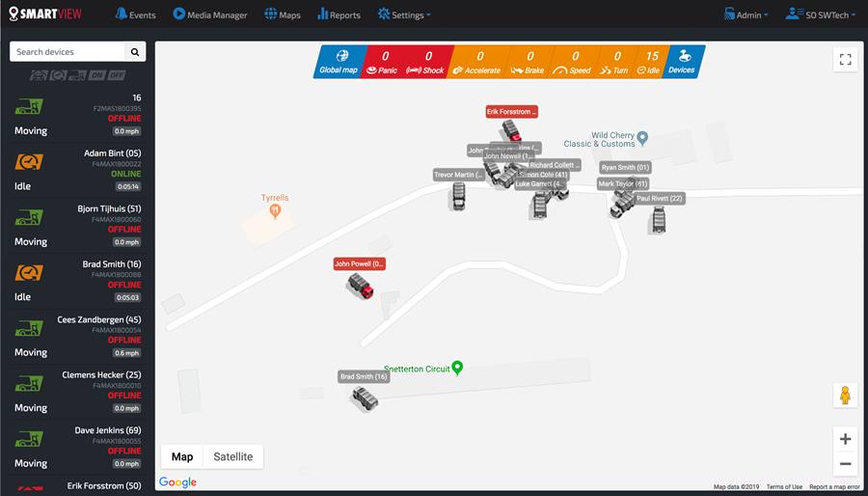Select the Cees Zandbergen (45) device
Screen dimensions: 868x496
[x=77, y=336]
